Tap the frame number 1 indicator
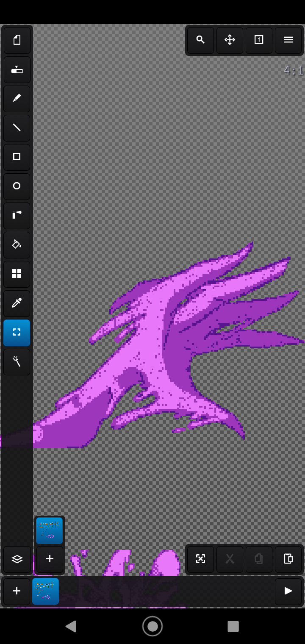Image resolution: width=305 pixels, height=644 pixels. tap(259, 40)
